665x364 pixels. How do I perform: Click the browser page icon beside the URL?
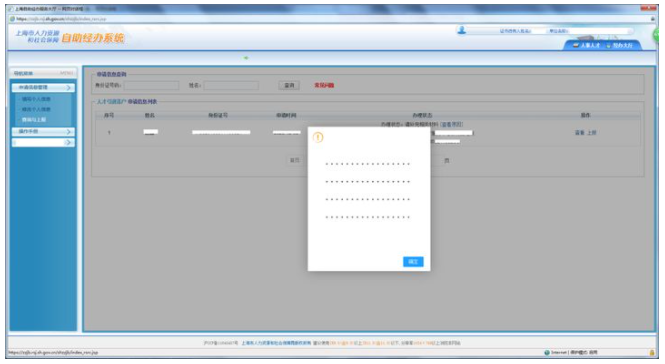coord(12,19)
